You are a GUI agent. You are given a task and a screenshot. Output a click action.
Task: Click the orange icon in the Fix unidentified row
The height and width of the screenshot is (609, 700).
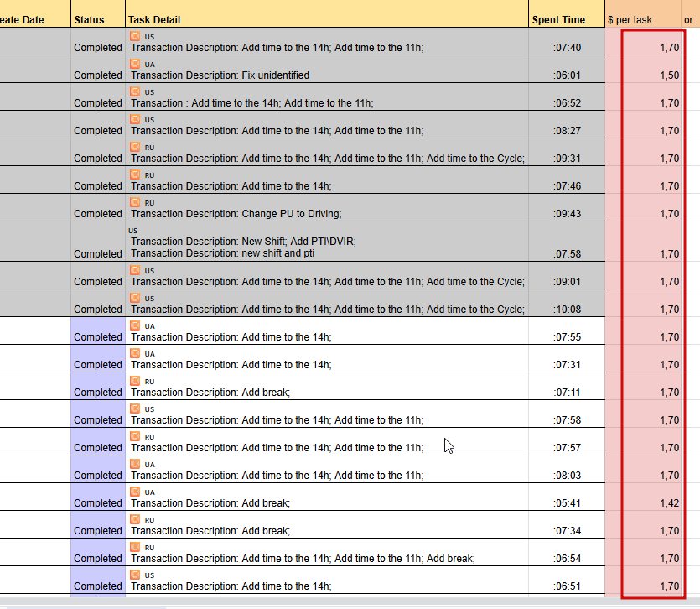coord(135,64)
